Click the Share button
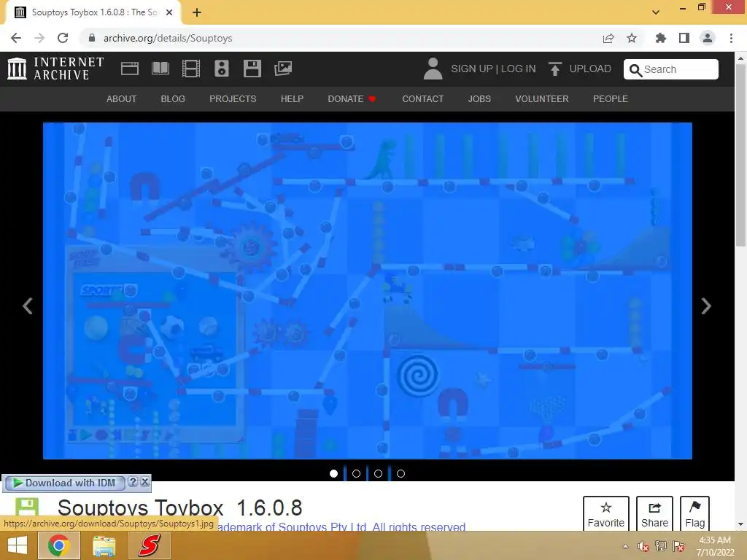This screenshot has width=747, height=560. [x=654, y=513]
